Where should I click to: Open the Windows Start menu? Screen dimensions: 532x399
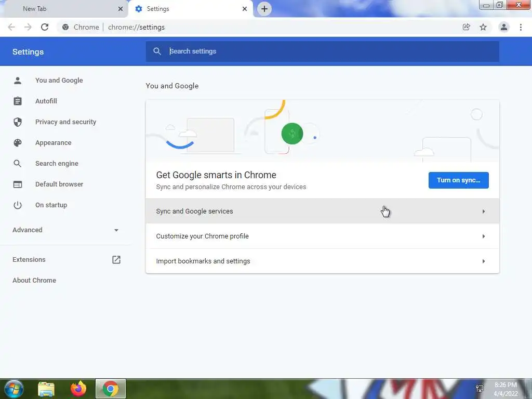14,389
